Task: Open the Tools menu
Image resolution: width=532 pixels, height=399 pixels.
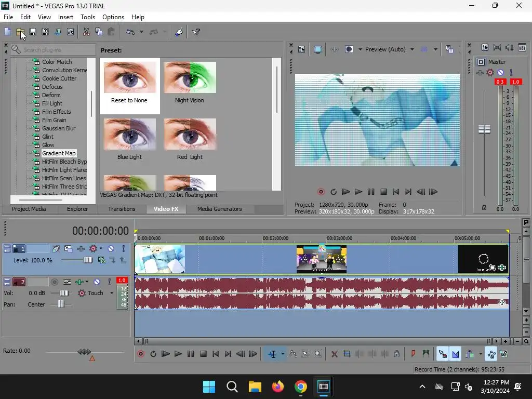Action: [87, 17]
